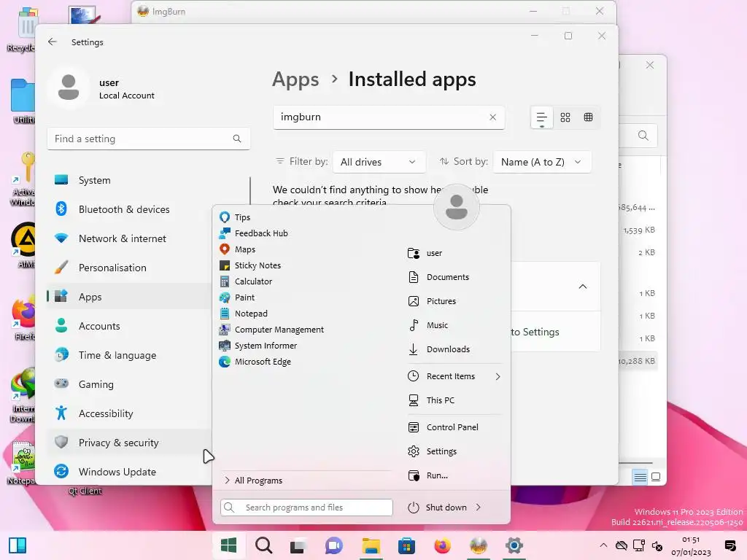Viewport: 747px width, 560px height.
Task: Click search icon in background Explorer window
Action: [x=643, y=136]
